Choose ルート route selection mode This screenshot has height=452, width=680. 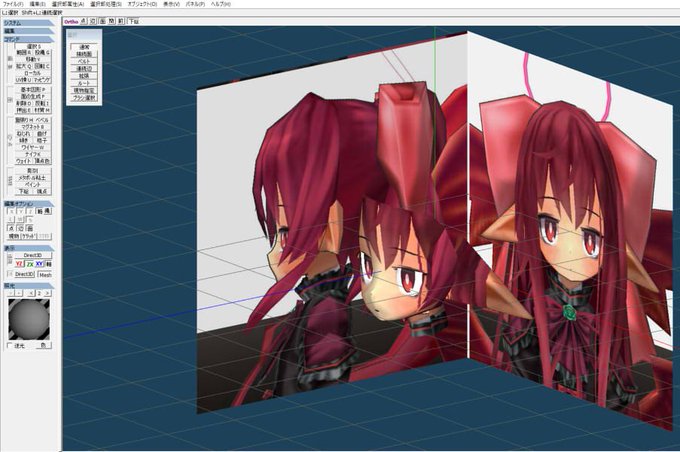click(x=84, y=83)
